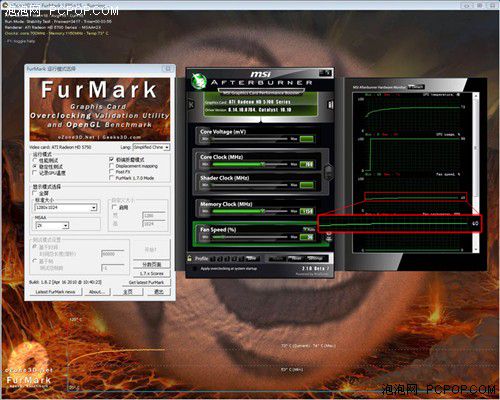
Task: Click the left side arrow on Afterburner panel
Action: [191, 105]
